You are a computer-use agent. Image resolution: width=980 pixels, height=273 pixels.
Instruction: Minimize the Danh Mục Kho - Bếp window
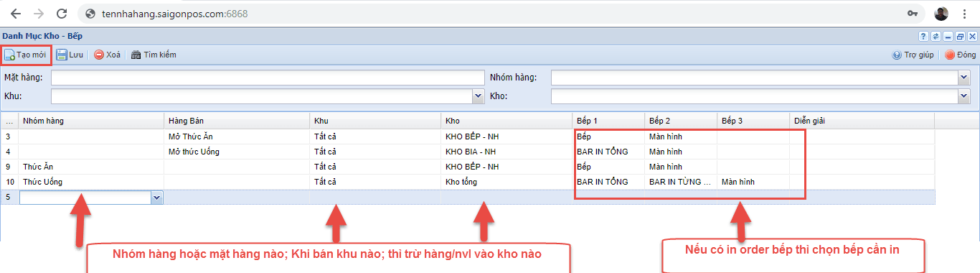click(x=948, y=36)
